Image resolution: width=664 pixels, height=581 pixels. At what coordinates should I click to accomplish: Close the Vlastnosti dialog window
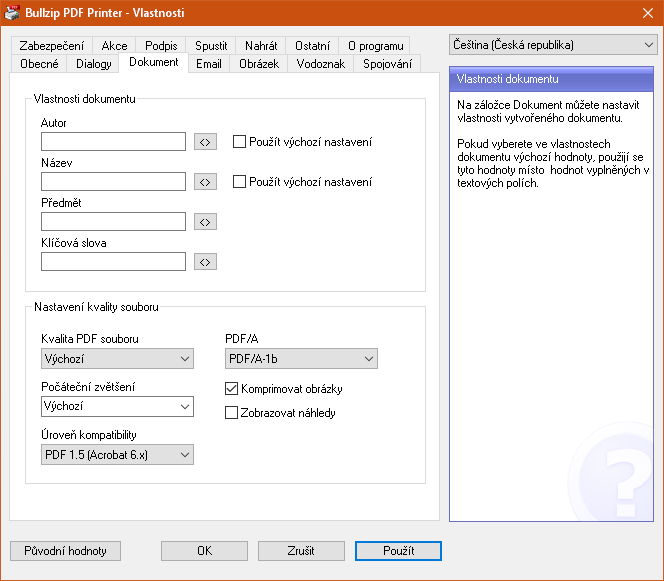click(x=647, y=13)
